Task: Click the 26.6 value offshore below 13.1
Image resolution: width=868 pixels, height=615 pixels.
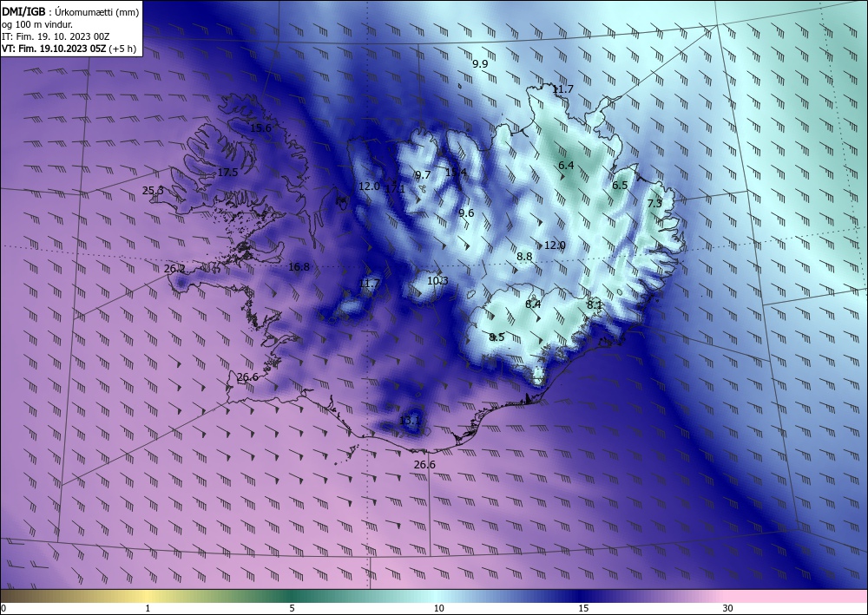Action: [424, 465]
